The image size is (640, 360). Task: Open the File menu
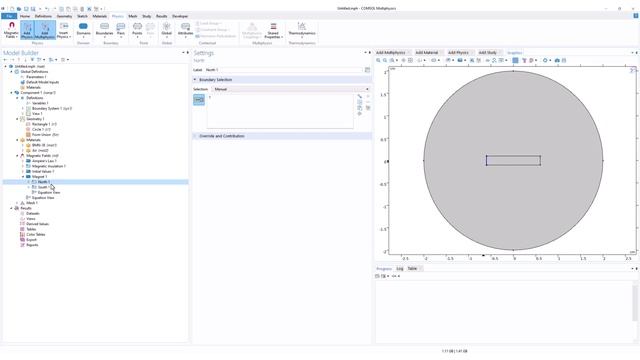tap(9, 16)
